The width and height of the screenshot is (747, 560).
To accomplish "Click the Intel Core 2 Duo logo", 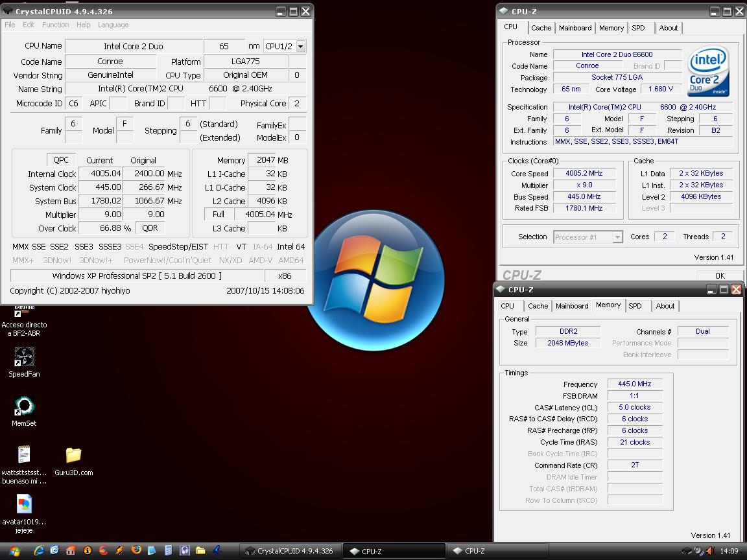I will (x=708, y=71).
